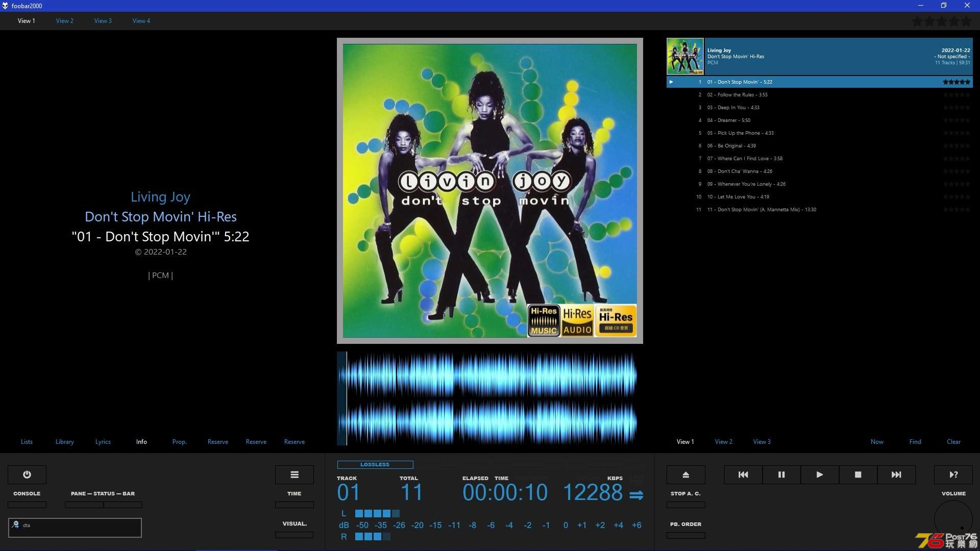Select View 1 in the top layout tabs
Viewport: 980px width, 551px height.
coord(27,21)
